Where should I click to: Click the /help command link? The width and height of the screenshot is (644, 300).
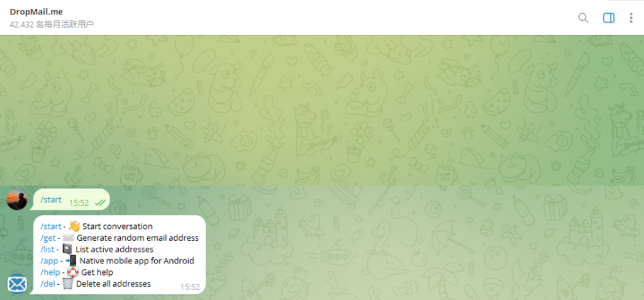click(50, 272)
